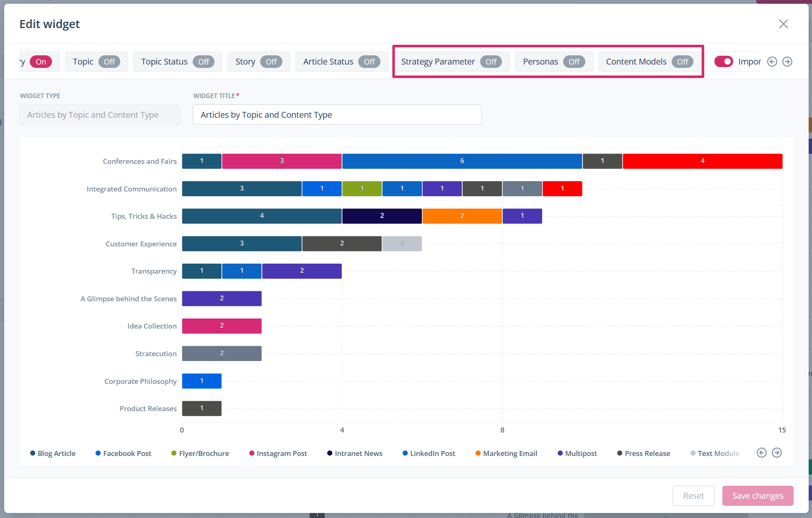Click the Widget Title input field
Viewport: 812px width, 518px height.
[337, 114]
